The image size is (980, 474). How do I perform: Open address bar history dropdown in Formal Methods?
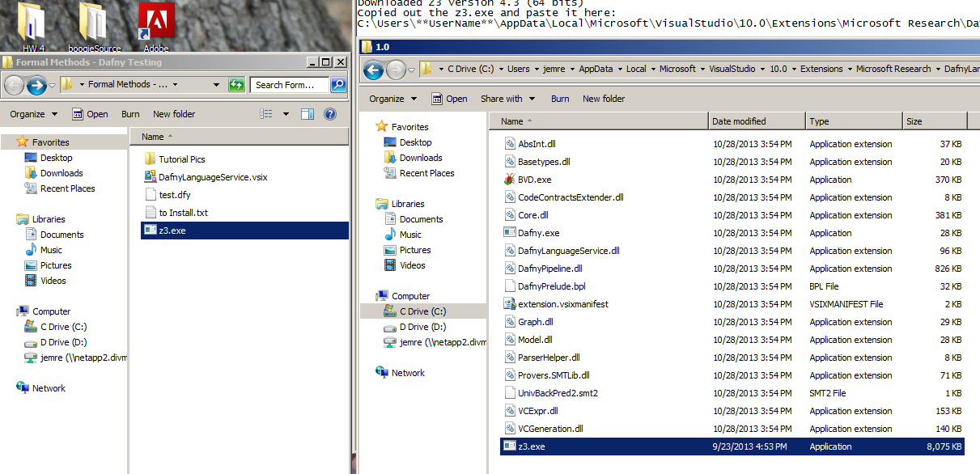click(217, 84)
